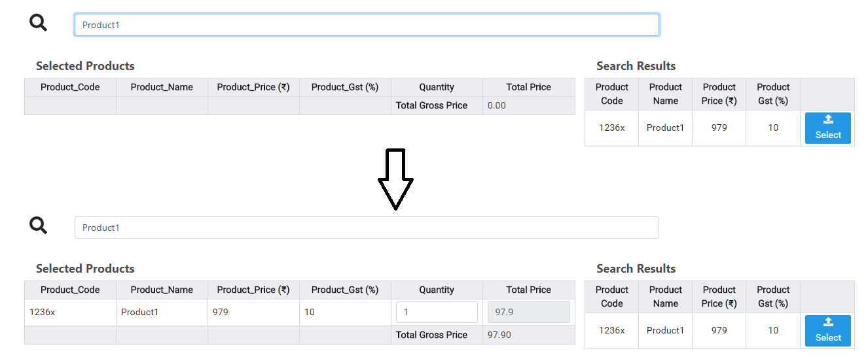
Task: Click the Total Price header in the filled table
Action: (x=528, y=290)
